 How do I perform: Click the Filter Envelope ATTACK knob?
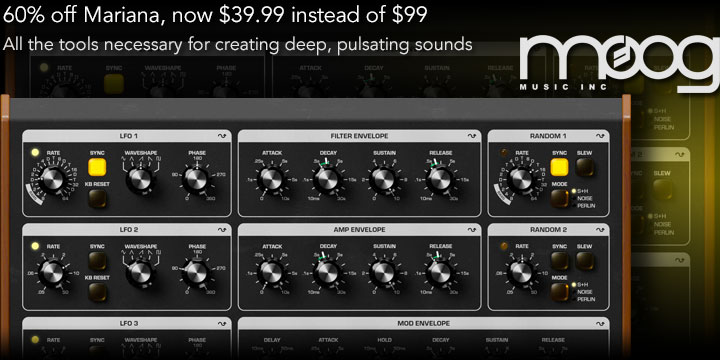point(272,179)
